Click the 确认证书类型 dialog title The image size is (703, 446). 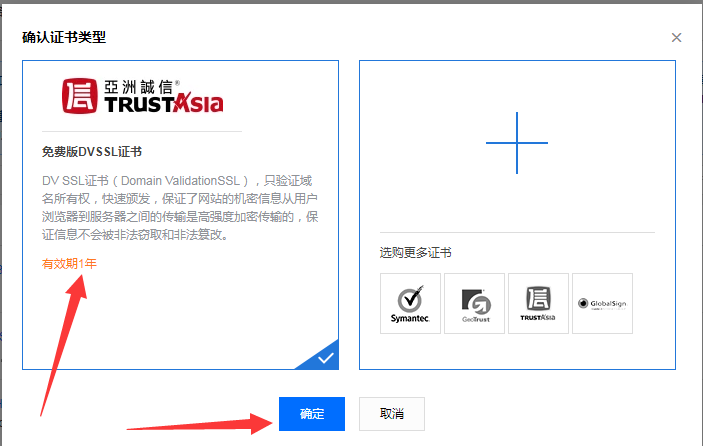coord(64,38)
